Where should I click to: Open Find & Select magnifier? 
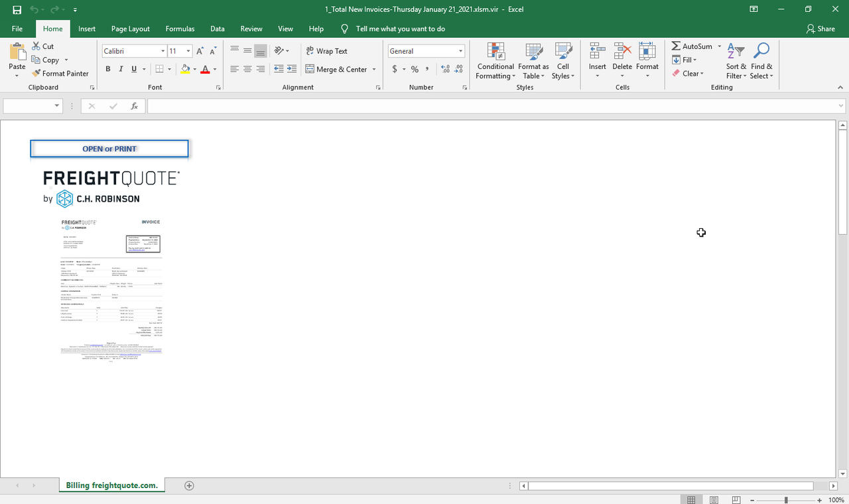[761, 61]
